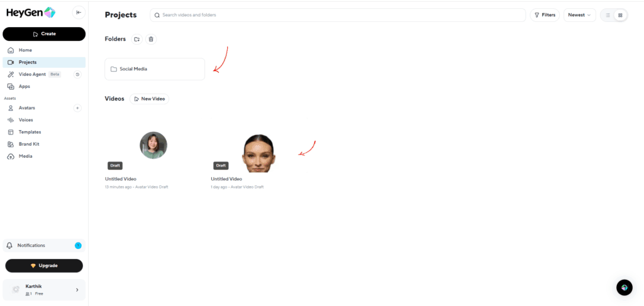The width and height of the screenshot is (644, 306).
Task: Click the Brand Kit icon
Action: 11,145
